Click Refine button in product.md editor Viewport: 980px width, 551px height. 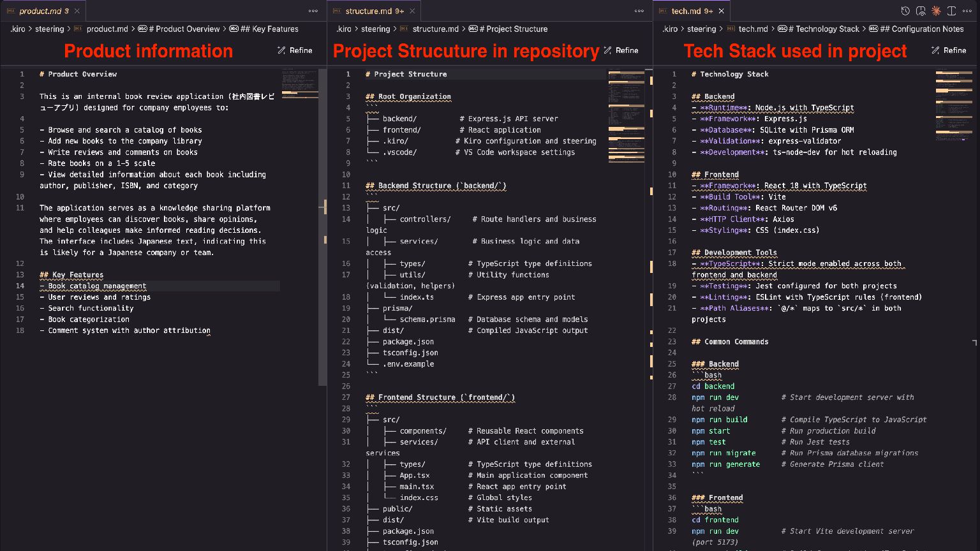pos(295,50)
